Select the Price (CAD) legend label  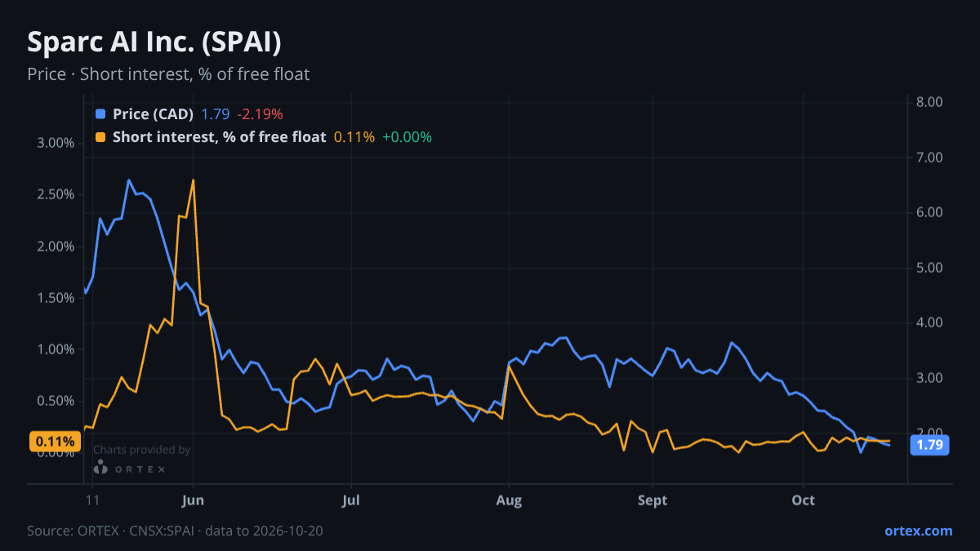coord(153,114)
